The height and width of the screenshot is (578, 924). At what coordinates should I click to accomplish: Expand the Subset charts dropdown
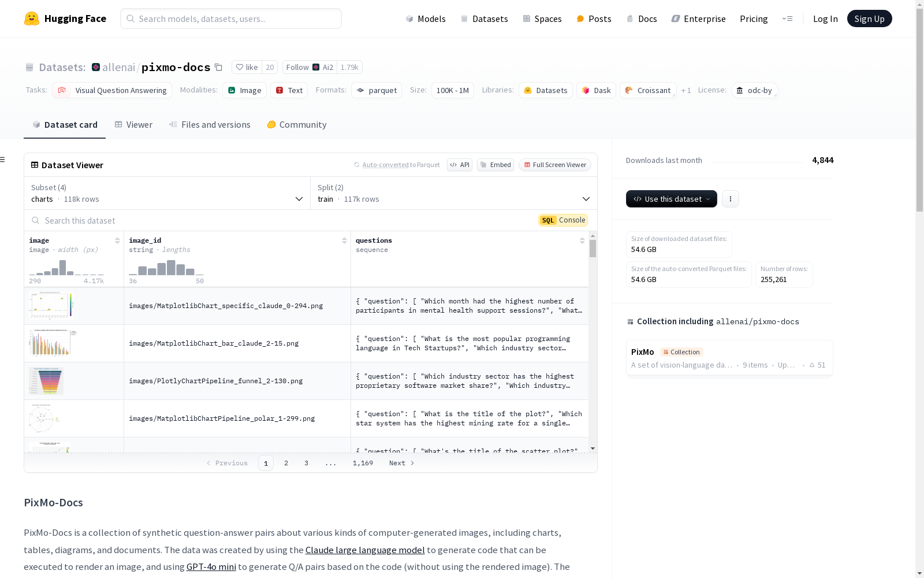click(167, 193)
